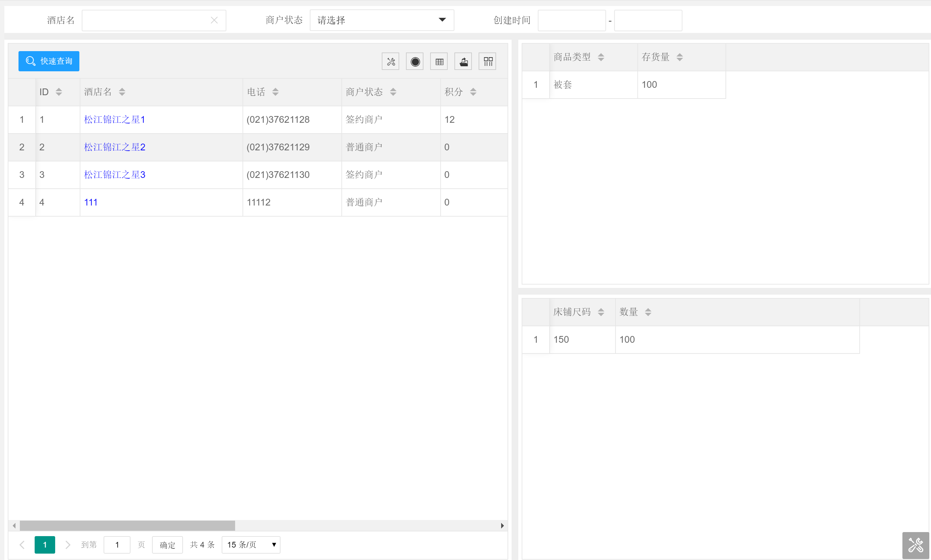Select page 1 in the pagination

point(44,545)
